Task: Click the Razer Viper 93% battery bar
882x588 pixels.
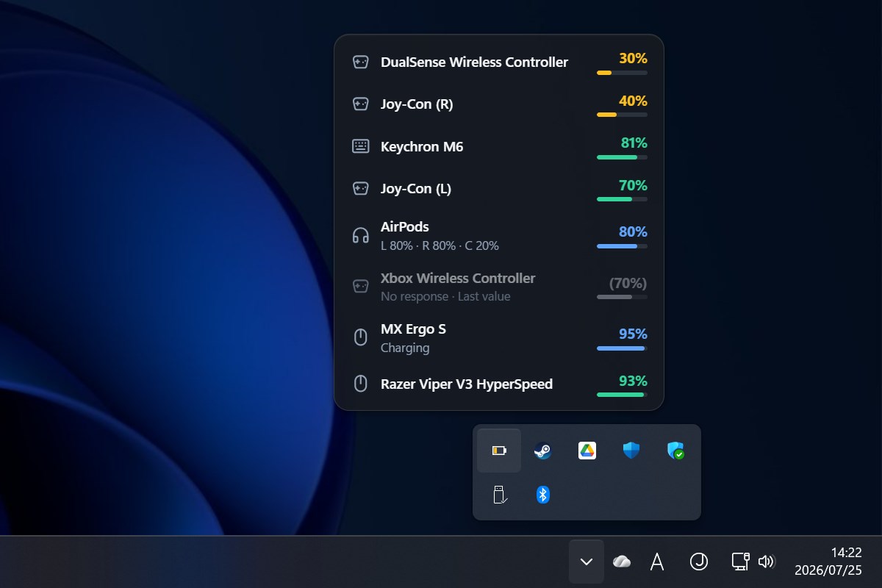Action: [622, 395]
